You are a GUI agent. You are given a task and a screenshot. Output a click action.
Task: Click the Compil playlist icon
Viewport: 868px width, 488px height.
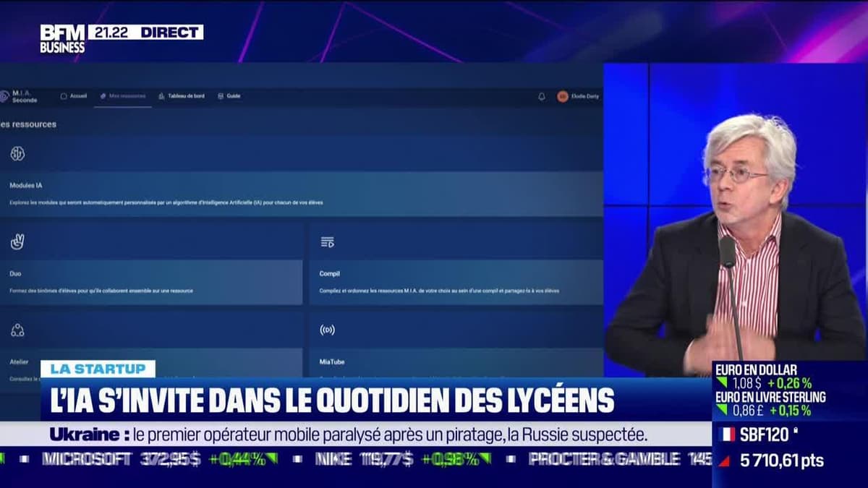[x=327, y=242]
